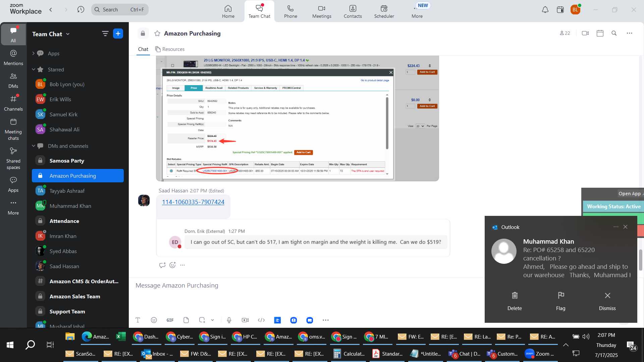644x362 pixels.
Task: Flag the Outlook notification email
Action: click(x=560, y=301)
